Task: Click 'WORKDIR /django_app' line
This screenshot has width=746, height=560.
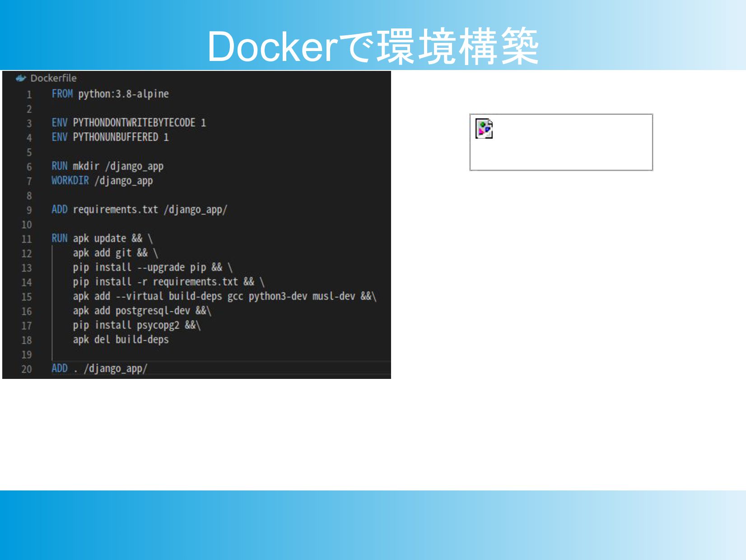Action: (x=102, y=181)
